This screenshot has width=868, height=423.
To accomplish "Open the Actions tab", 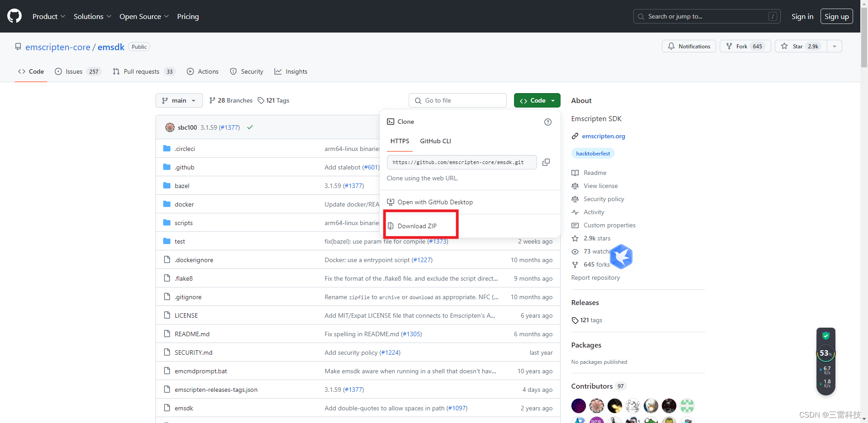I will point(203,71).
